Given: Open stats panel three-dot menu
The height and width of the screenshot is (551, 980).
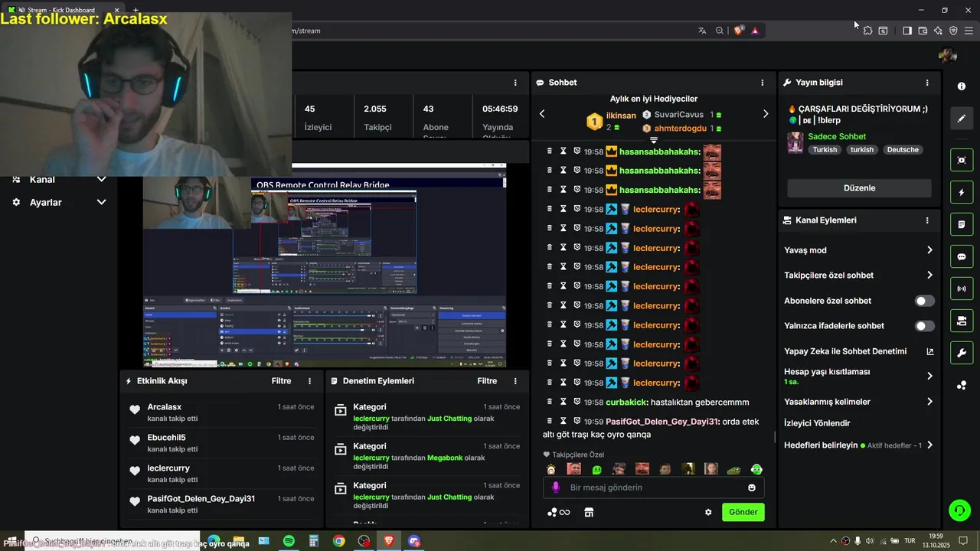Looking at the screenshot, I should (x=515, y=83).
